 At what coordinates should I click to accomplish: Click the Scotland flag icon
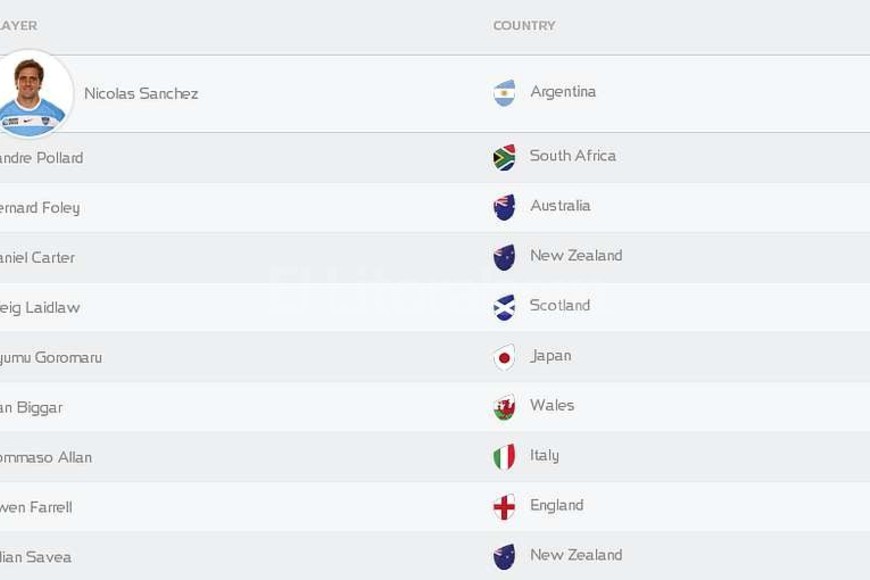click(504, 307)
